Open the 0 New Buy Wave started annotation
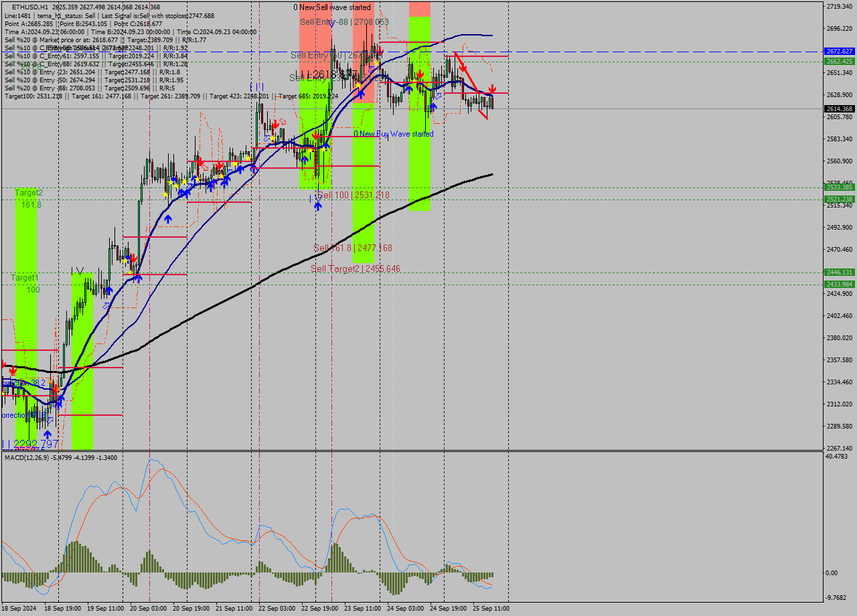This screenshot has width=857, height=616. click(393, 134)
